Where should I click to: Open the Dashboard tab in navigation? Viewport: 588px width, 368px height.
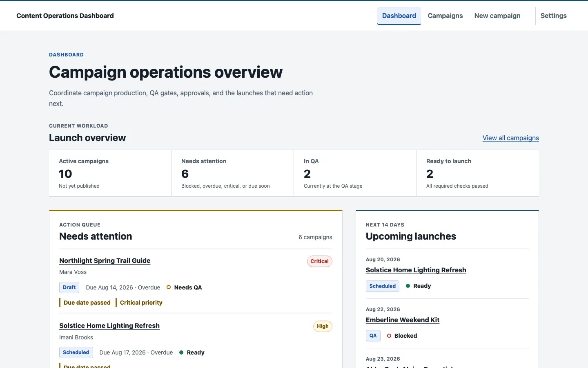click(399, 16)
